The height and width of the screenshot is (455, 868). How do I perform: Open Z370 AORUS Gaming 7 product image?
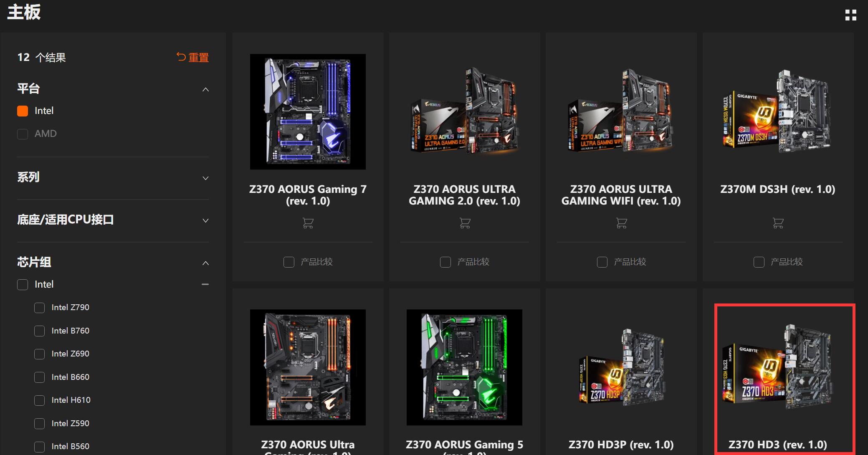click(x=308, y=111)
